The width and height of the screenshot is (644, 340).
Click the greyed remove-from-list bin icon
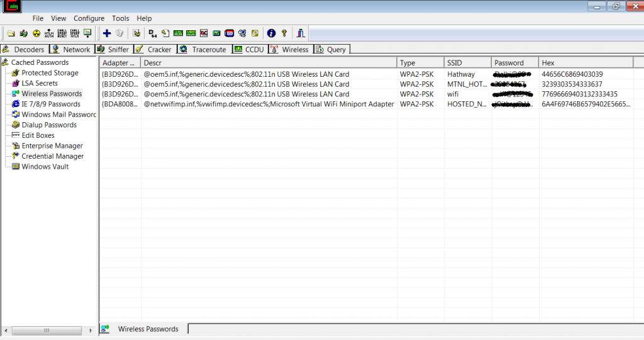119,33
